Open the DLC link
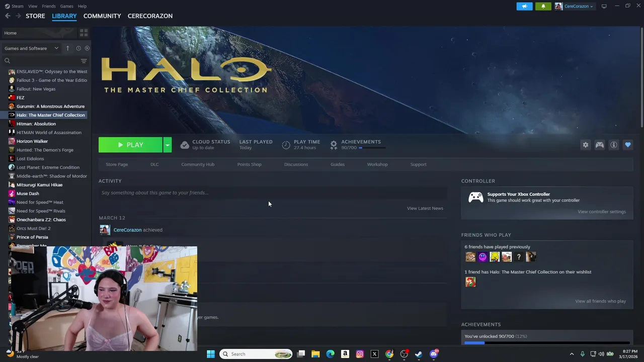The width and height of the screenshot is (644, 362). pyautogui.click(x=154, y=164)
